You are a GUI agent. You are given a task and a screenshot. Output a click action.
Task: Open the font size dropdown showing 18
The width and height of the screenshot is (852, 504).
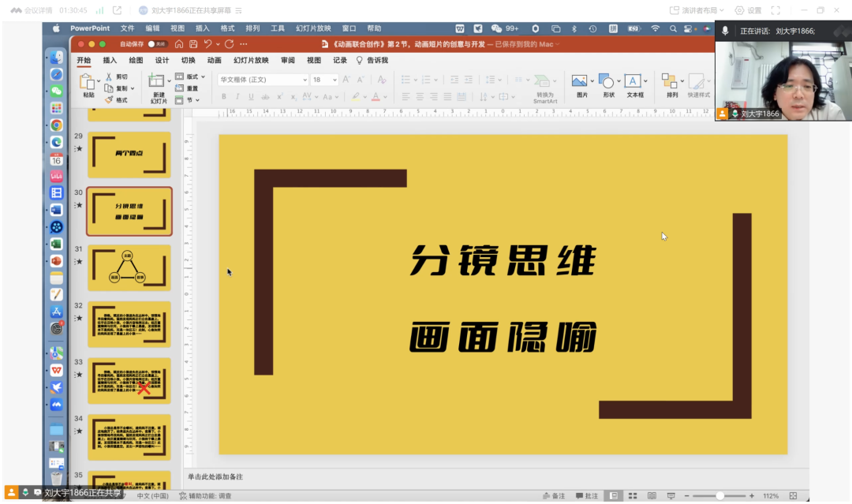pyautogui.click(x=324, y=80)
